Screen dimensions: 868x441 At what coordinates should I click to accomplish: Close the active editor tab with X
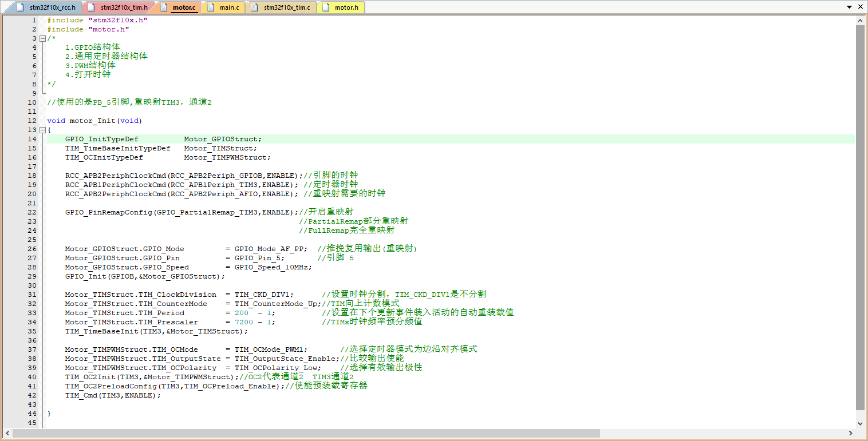click(x=861, y=7)
